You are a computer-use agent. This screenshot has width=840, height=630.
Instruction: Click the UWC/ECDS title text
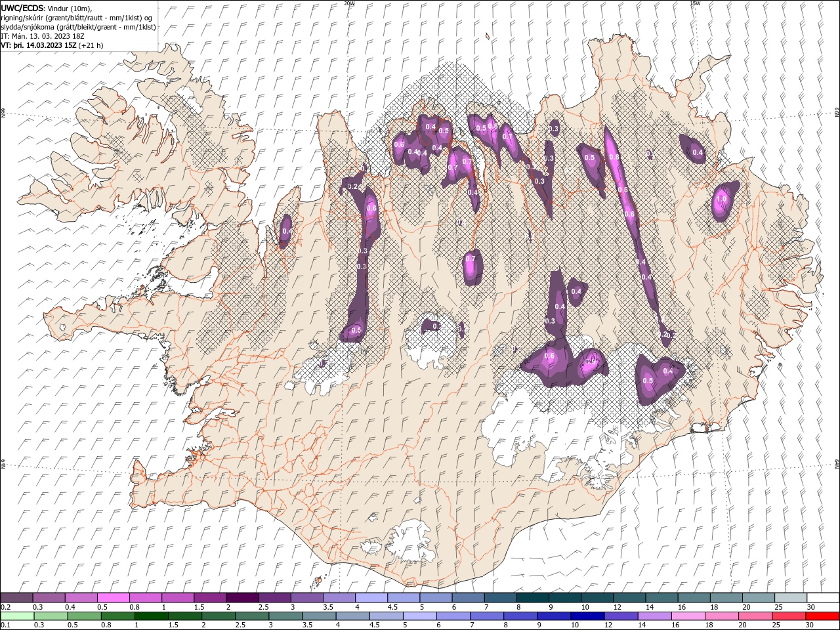[22, 9]
